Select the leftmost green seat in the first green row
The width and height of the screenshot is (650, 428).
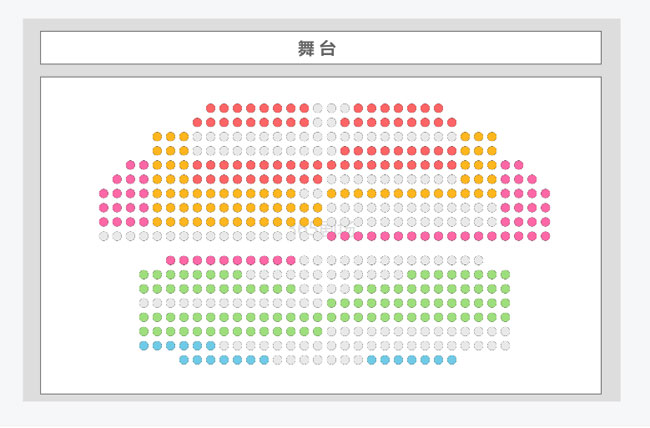(x=144, y=274)
